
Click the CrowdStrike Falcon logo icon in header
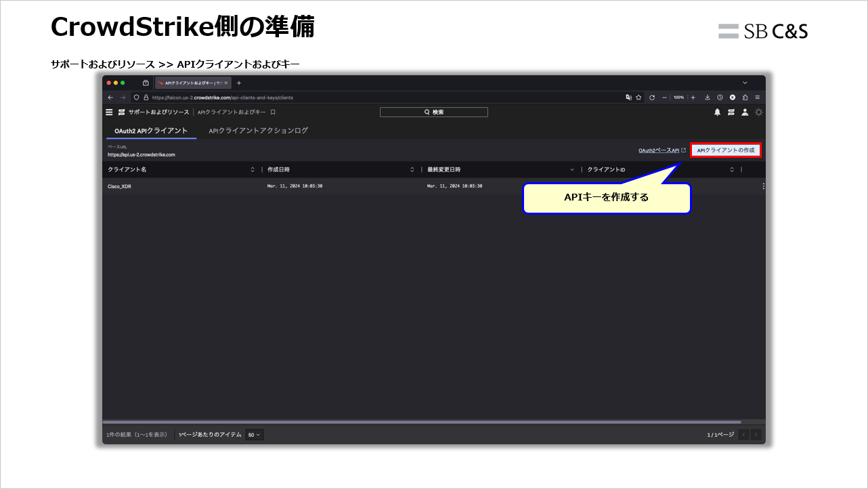click(122, 112)
